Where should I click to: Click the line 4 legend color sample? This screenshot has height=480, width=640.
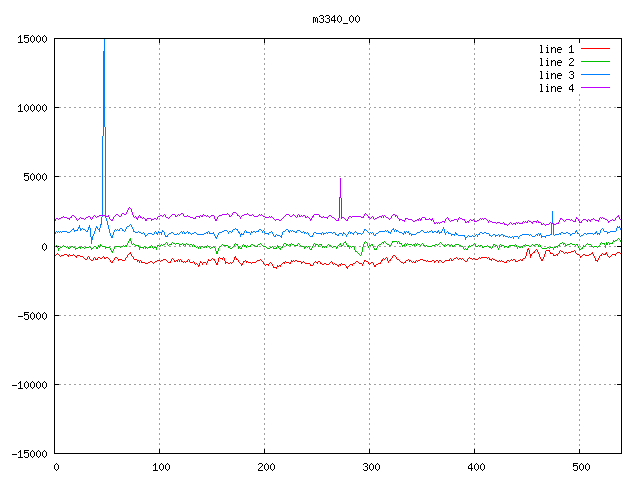595,88
